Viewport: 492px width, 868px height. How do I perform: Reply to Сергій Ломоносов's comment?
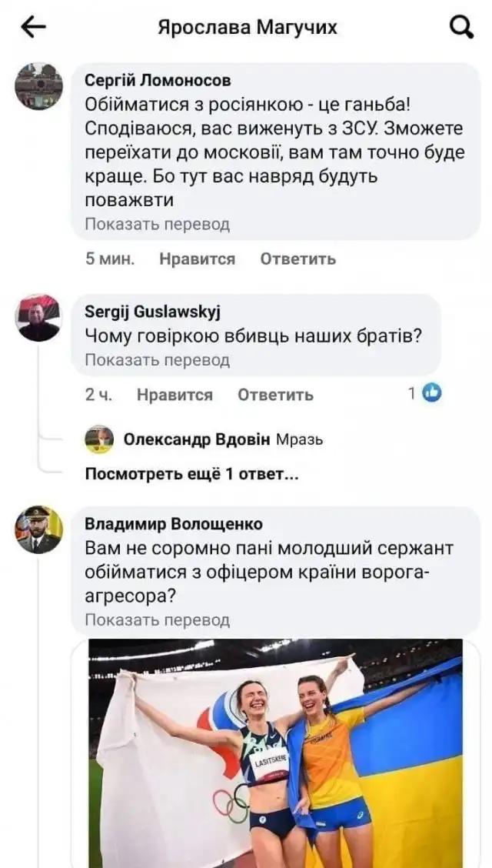point(298,259)
